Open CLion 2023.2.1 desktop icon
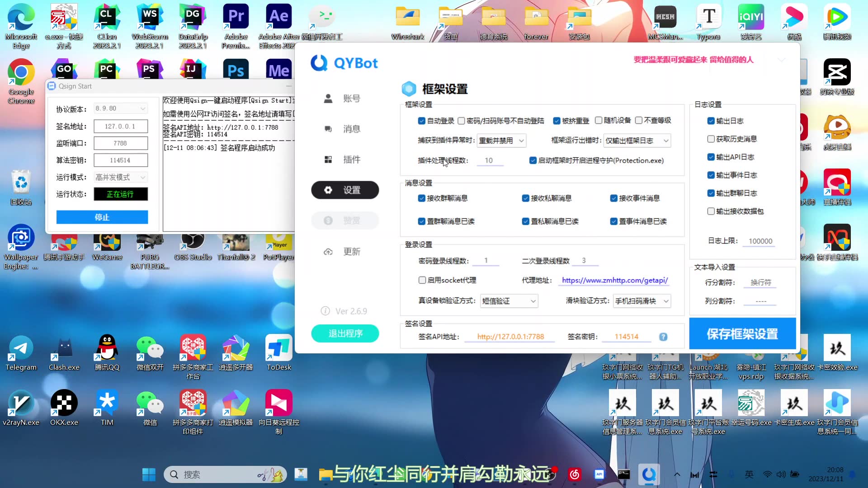The width and height of the screenshot is (868, 488). click(107, 26)
